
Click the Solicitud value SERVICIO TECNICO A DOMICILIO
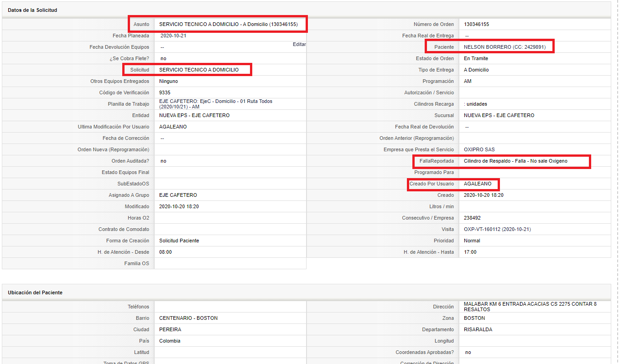[x=199, y=70]
